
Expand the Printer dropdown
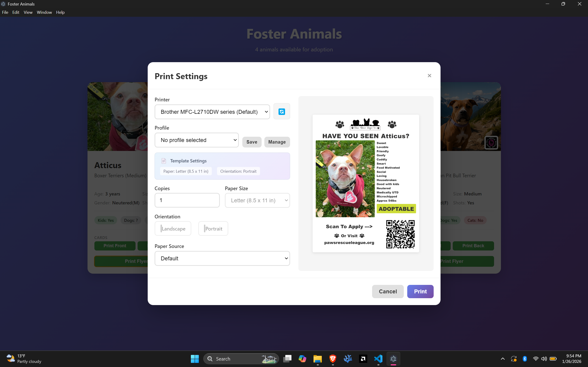point(212,112)
